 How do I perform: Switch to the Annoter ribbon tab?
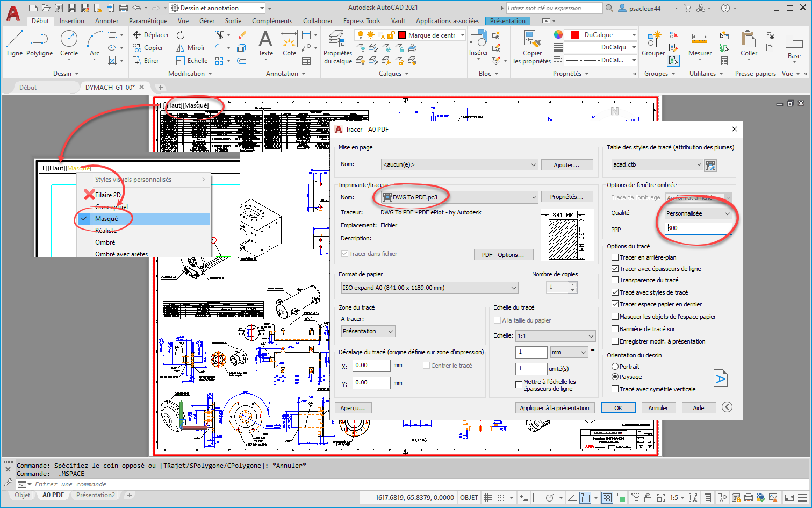click(106, 21)
